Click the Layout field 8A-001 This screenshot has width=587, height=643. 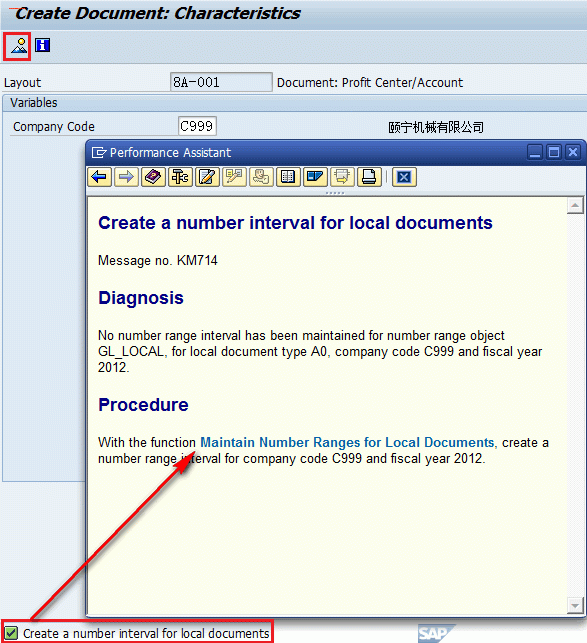[x=221, y=82]
